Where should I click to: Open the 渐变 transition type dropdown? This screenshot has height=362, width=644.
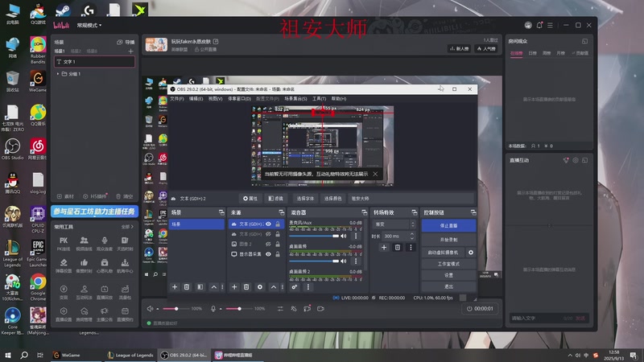coord(394,224)
